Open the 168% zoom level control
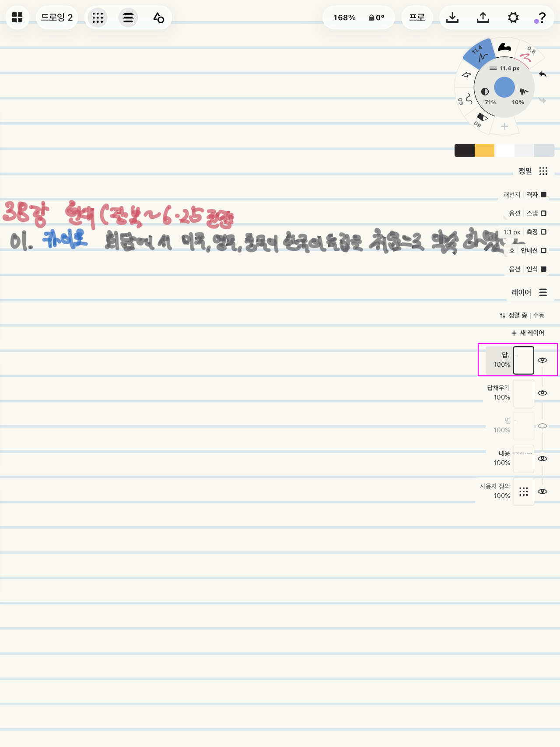Image resolution: width=560 pixels, height=747 pixels. [x=344, y=18]
